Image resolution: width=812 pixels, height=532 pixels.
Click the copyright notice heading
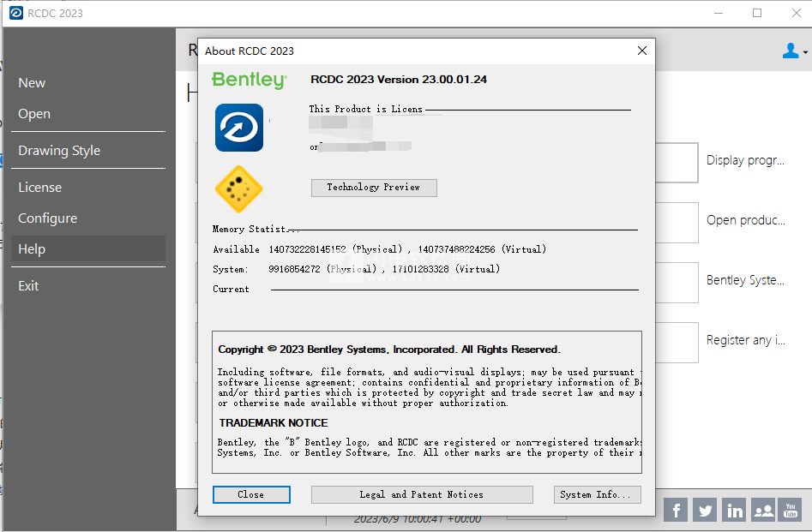389,350
